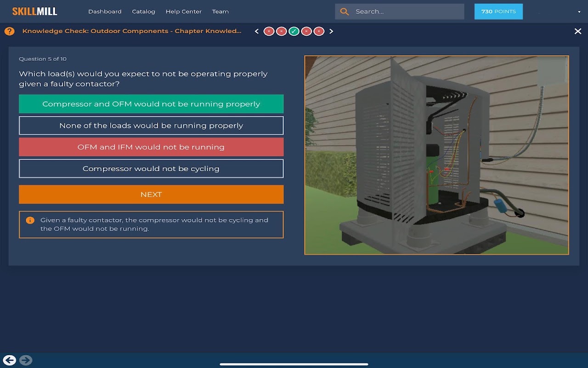Select 'None of the loads would be running properly'
This screenshot has width=588, height=368.
tap(151, 126)
